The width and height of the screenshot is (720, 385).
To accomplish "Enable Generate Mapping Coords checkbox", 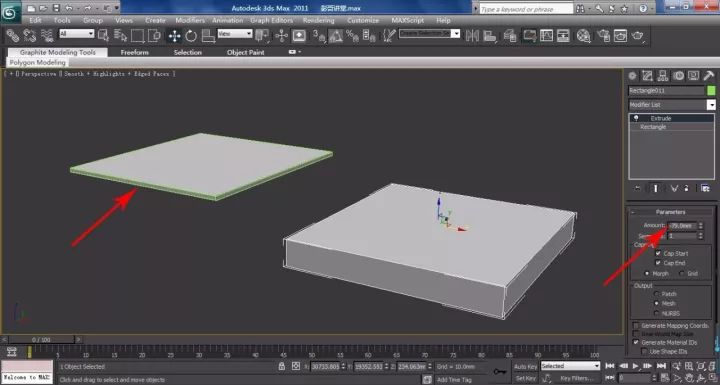I will (636, 325).
